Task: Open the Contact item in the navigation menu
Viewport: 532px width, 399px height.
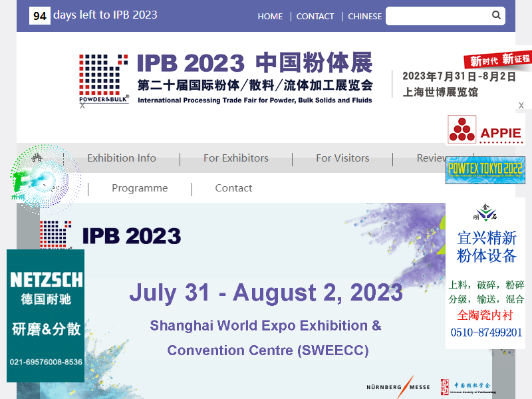Action: tap(234, 188)
